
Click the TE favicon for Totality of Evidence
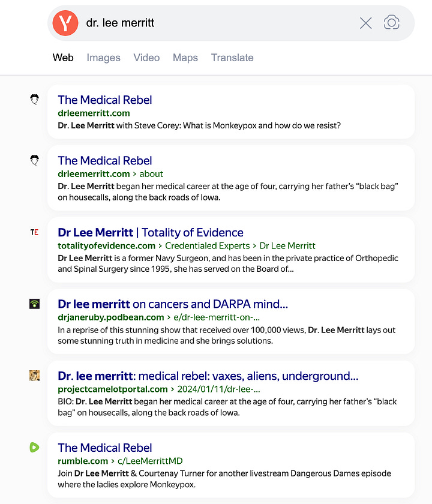point(34,232)
